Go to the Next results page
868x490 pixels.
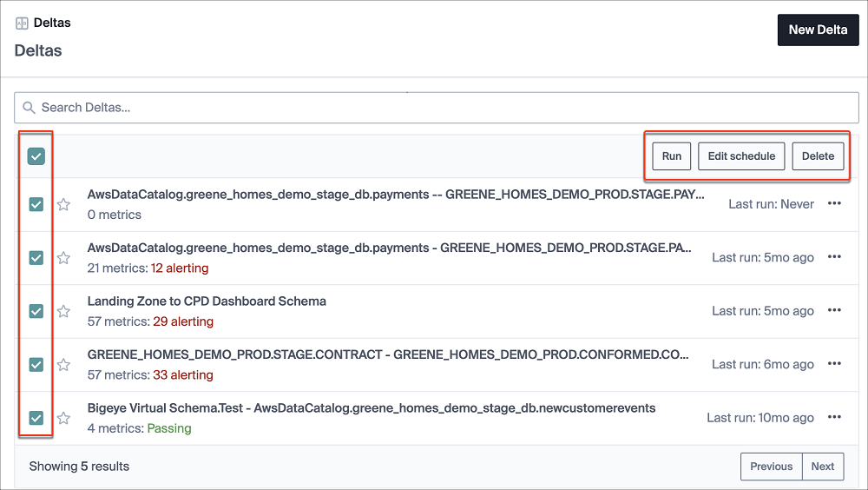coord(823,467)
